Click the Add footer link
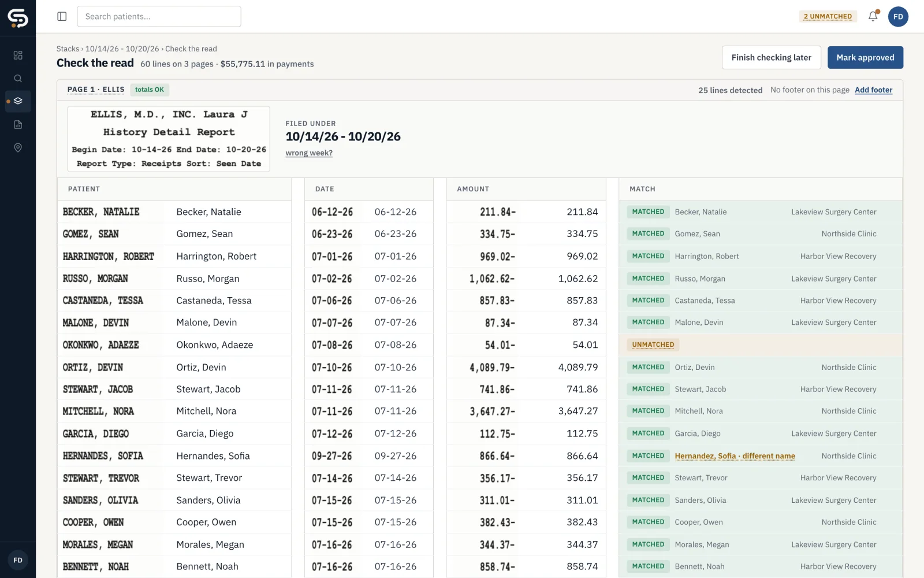 point(873,90)
